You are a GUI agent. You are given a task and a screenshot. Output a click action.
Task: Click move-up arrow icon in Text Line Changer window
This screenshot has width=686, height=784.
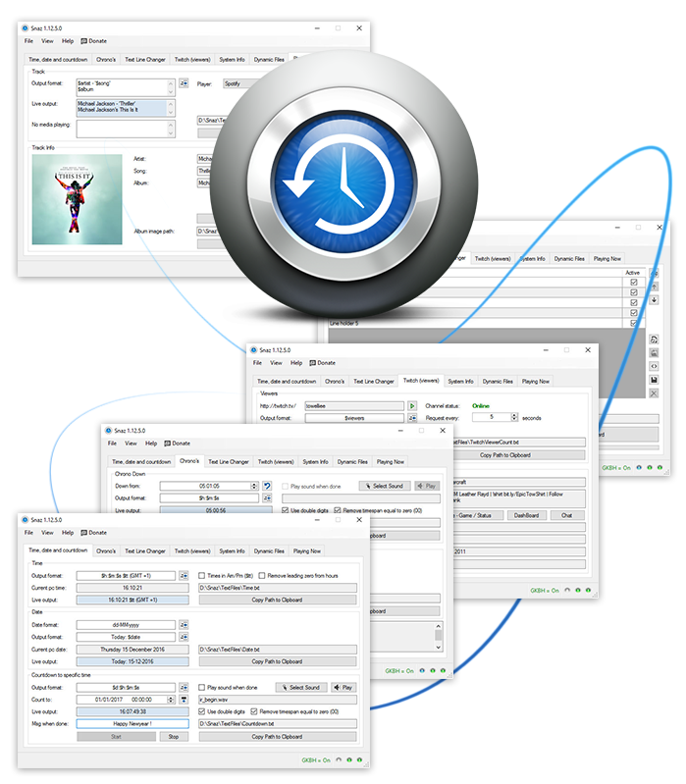tap(654, 287)
